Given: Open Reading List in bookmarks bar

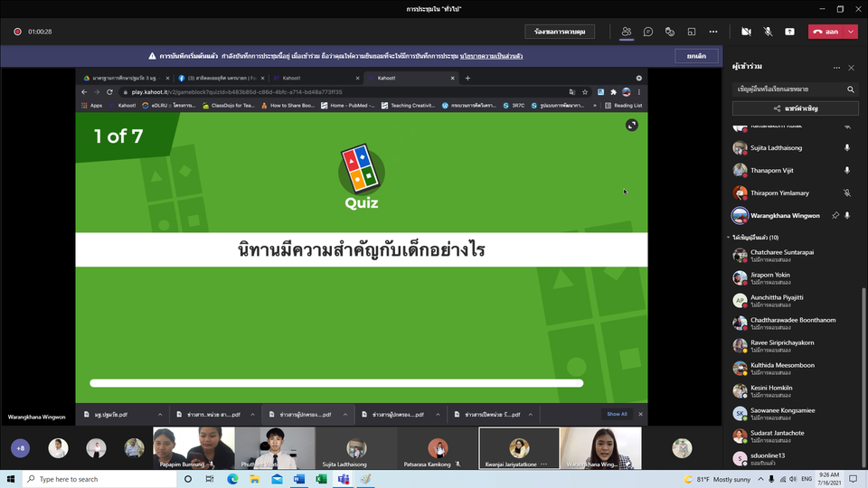Looking at the screenshot, I should [x=623, y=105].
